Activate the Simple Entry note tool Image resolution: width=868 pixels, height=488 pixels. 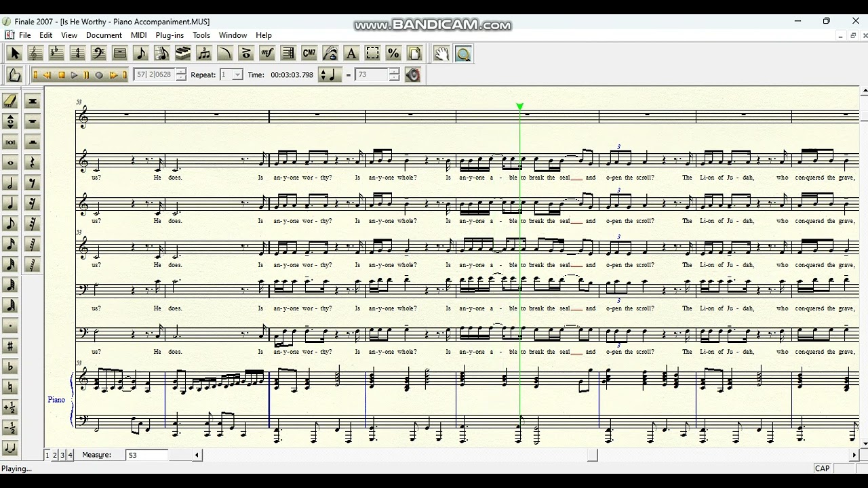pos(140,54)
